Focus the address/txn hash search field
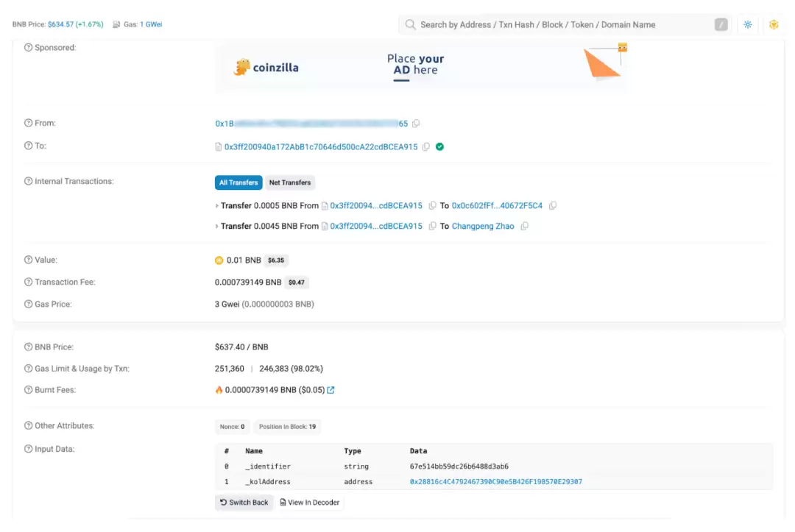The width and height of the screenshot is (795, 532). point(563,24)
